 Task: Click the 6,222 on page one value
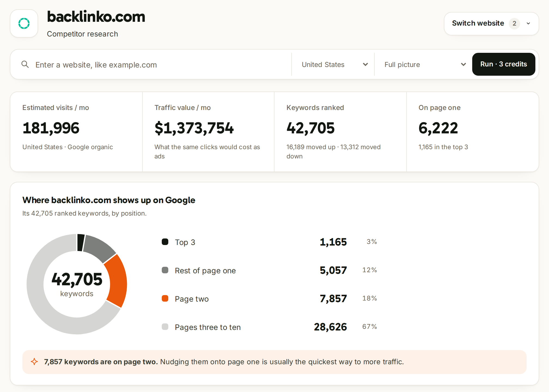pos(438,128)
